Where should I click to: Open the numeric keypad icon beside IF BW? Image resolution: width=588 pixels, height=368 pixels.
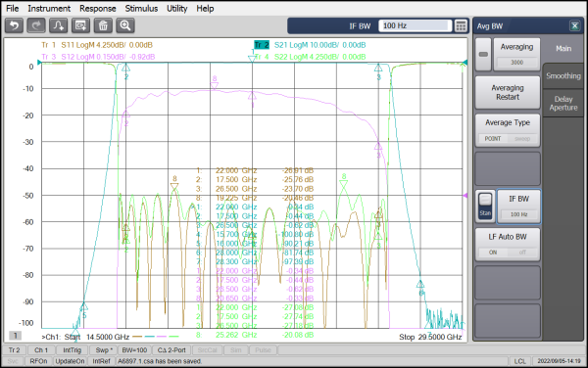point(461,25)
